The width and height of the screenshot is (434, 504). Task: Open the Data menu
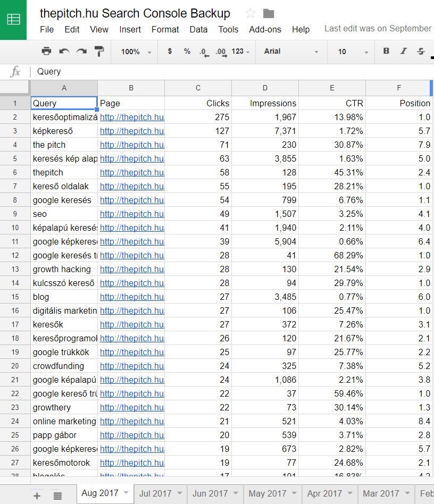pos(198,30)
